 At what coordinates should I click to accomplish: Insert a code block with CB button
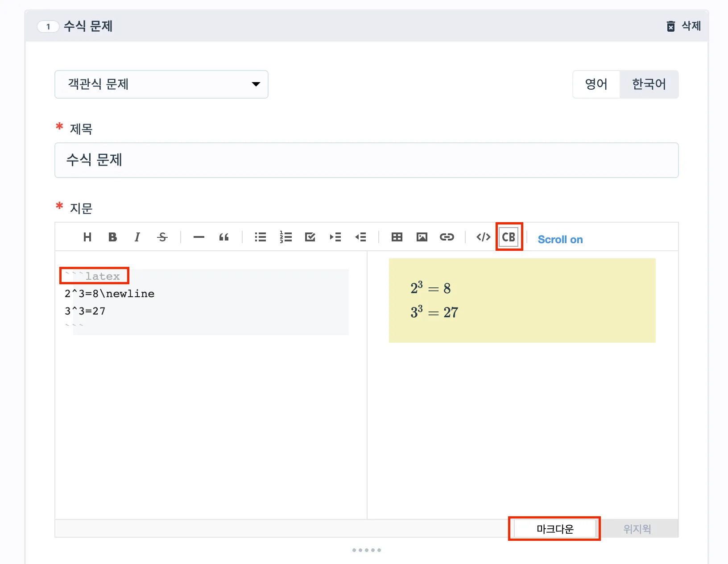click(x=509, y=237)
